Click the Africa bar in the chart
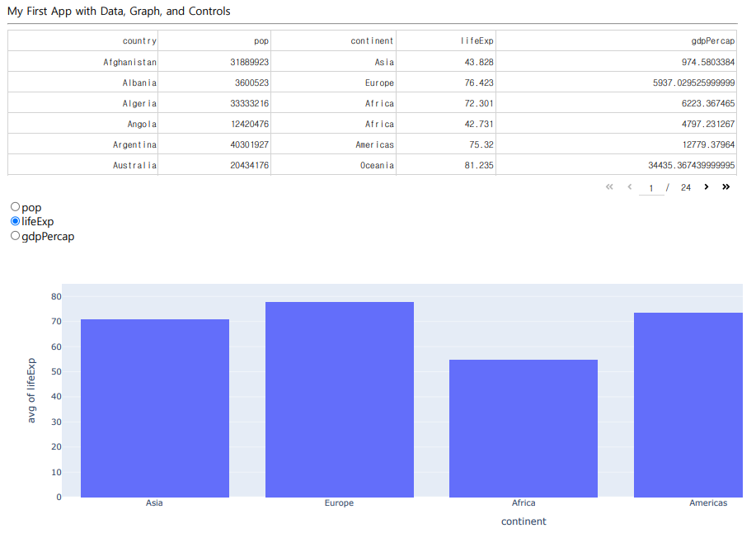The height and width of the screenshot is (533, 756). [x=524, y=428]
